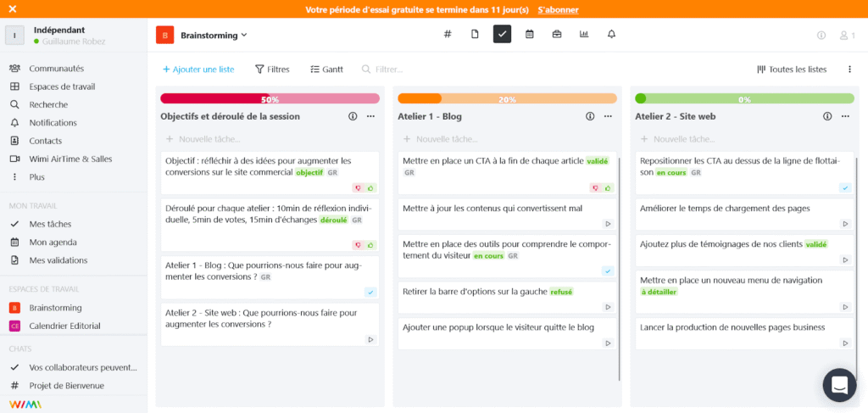Screen dimensions: 868x413
Task: Open the documents icon in top toolbar
Action: (475, 35)
